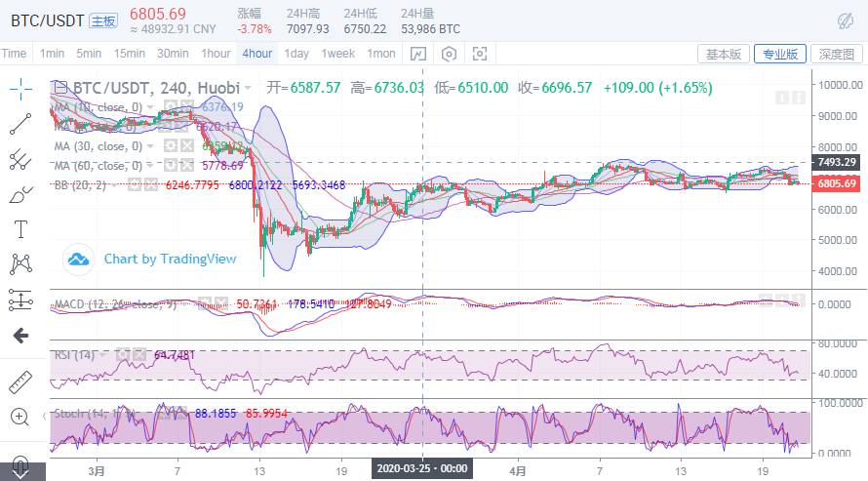
Task: Select the XABCD pattern tool
Action: [x=20, y=264]
